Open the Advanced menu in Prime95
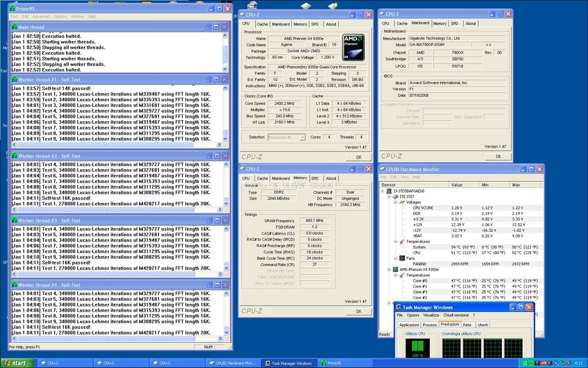 tap(41, 17)
